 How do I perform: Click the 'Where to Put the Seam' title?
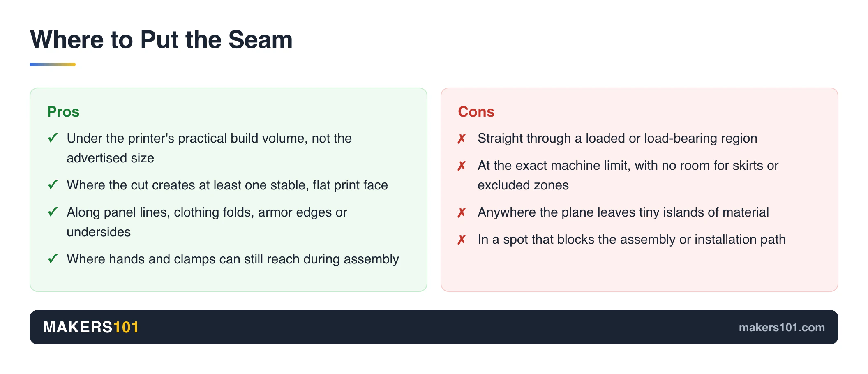click(x=161, y=40)
